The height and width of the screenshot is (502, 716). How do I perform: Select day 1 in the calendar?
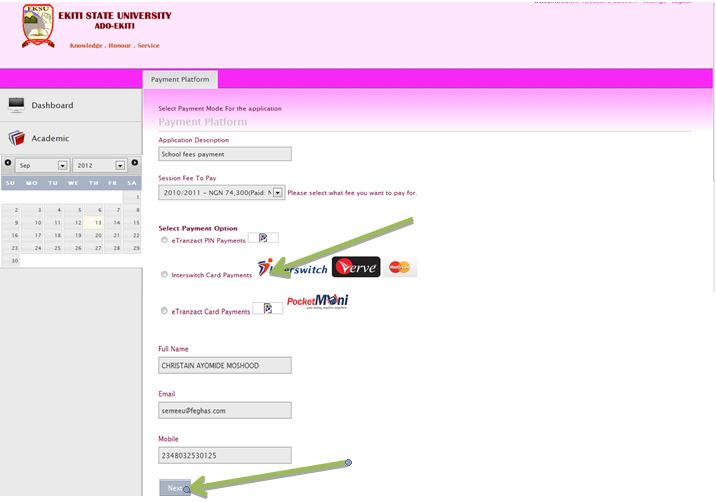click(x=132, y=197)
